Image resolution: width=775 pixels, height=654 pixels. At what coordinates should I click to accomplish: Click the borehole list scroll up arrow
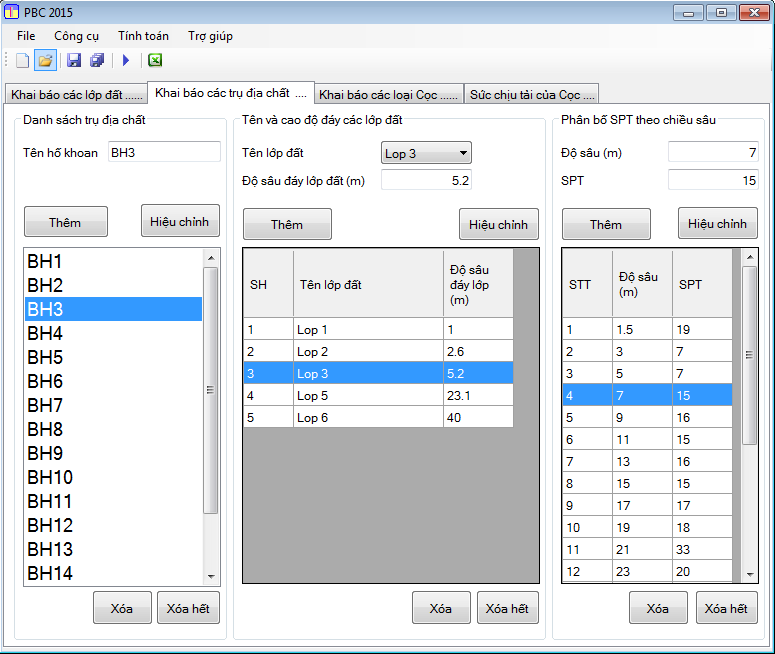click(211, 258)
